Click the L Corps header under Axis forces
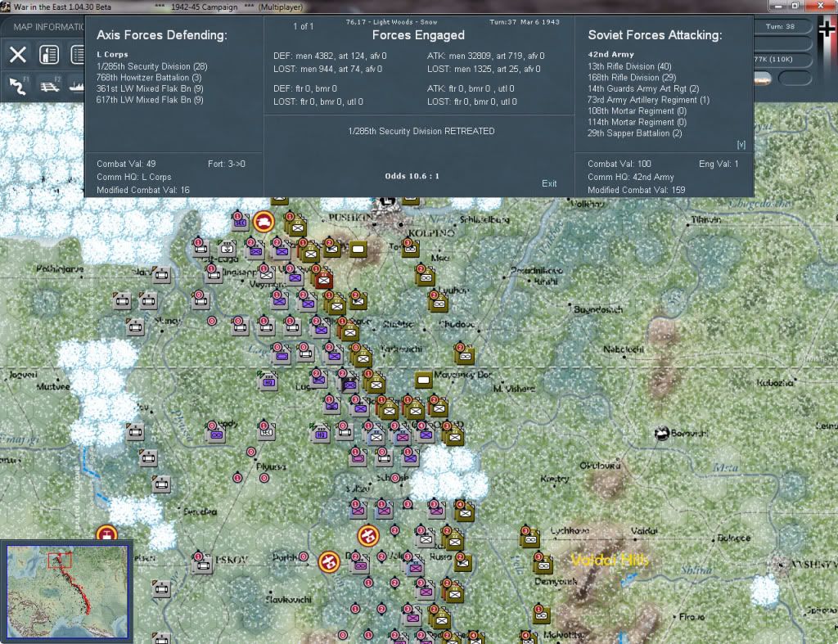 click(x=112, y=55)
